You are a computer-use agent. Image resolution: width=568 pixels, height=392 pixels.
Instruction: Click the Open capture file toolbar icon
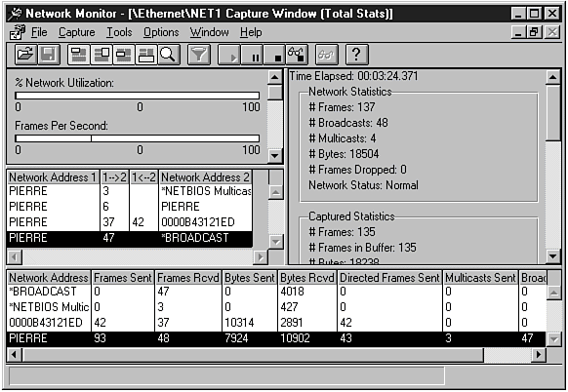(x=25, y=55)
